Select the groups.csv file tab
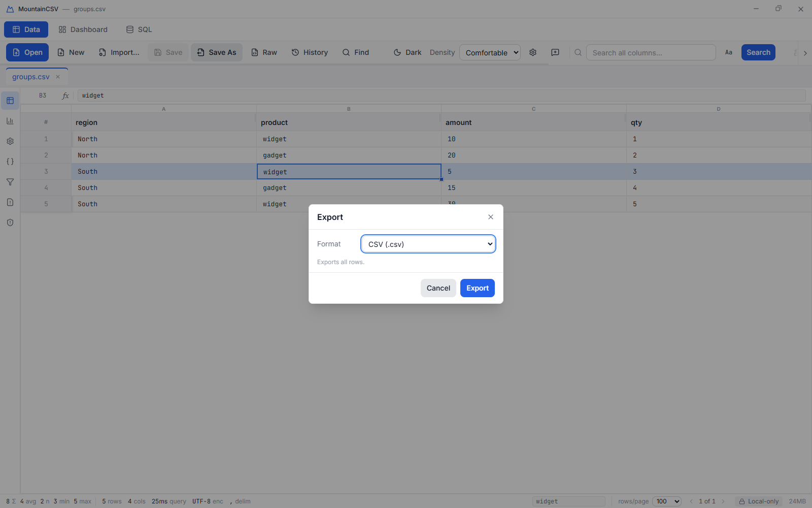 click(x=31, y=77)
